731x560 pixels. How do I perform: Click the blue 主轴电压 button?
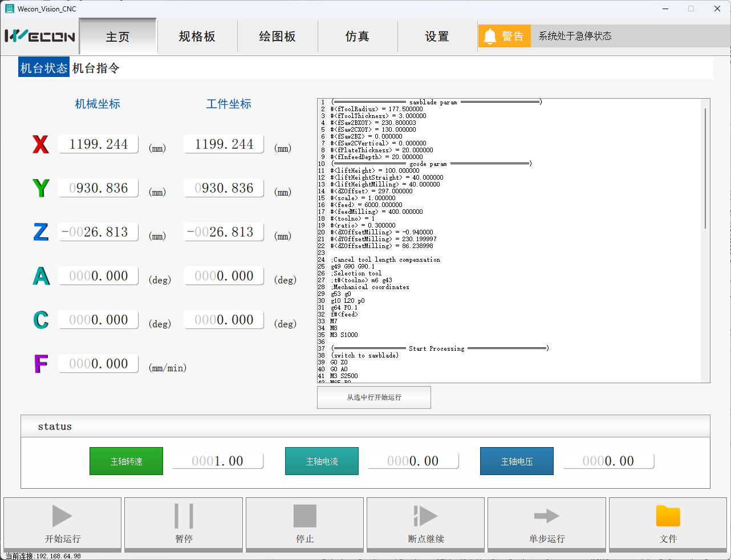coord(517,461)
